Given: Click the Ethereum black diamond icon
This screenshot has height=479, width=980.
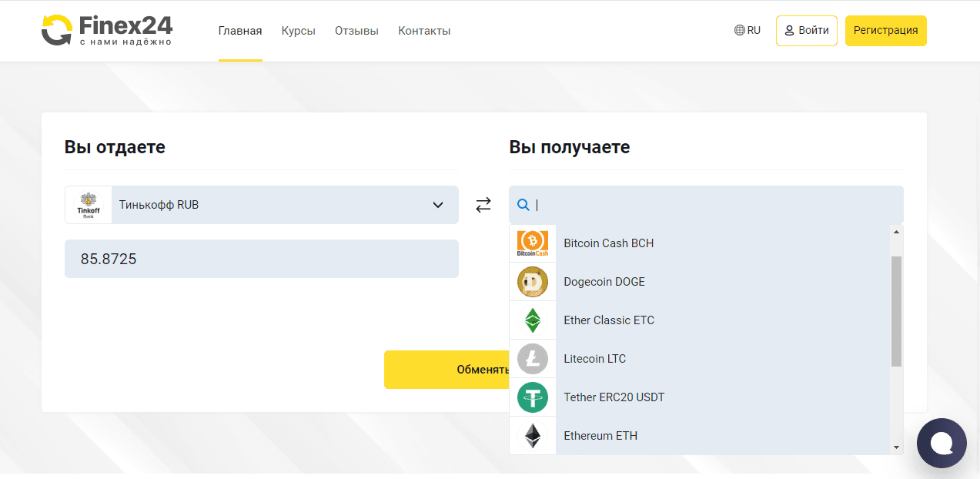Looking at the screenshot, I should click(533, 436).
